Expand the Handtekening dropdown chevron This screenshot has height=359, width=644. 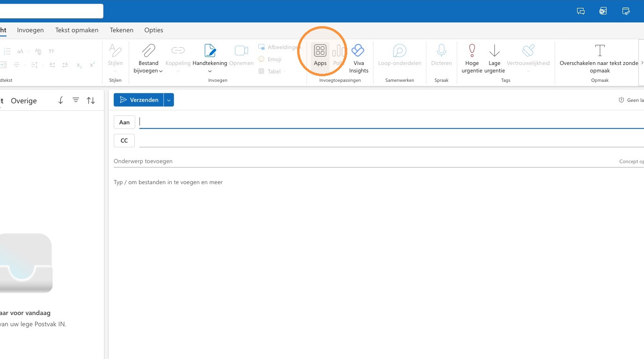click(x=210, y=72)
